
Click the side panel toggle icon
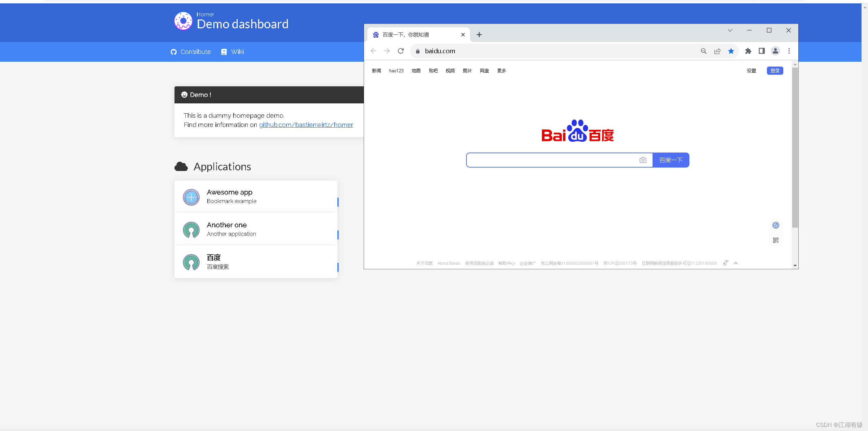[x=761, y=51]
